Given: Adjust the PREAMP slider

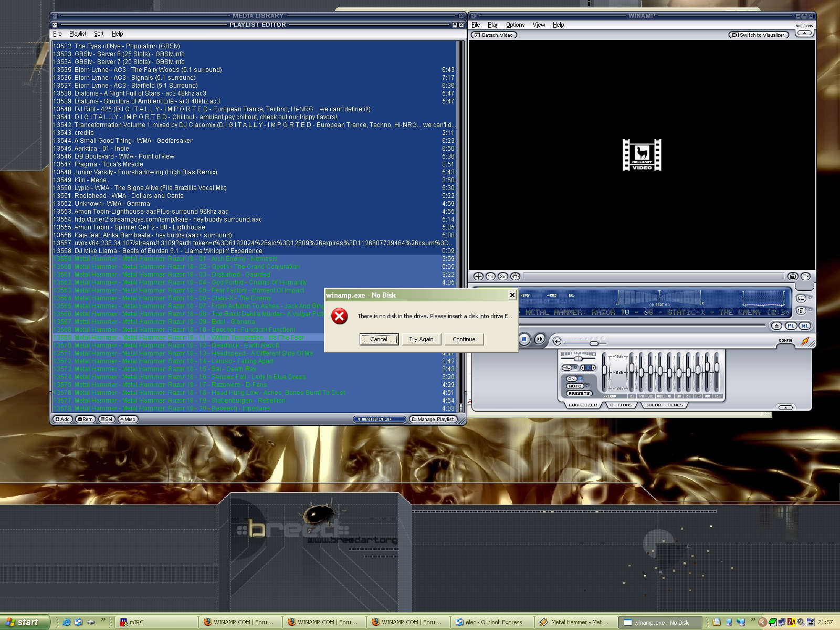Looking at the screenshot, I should [605, 372].
